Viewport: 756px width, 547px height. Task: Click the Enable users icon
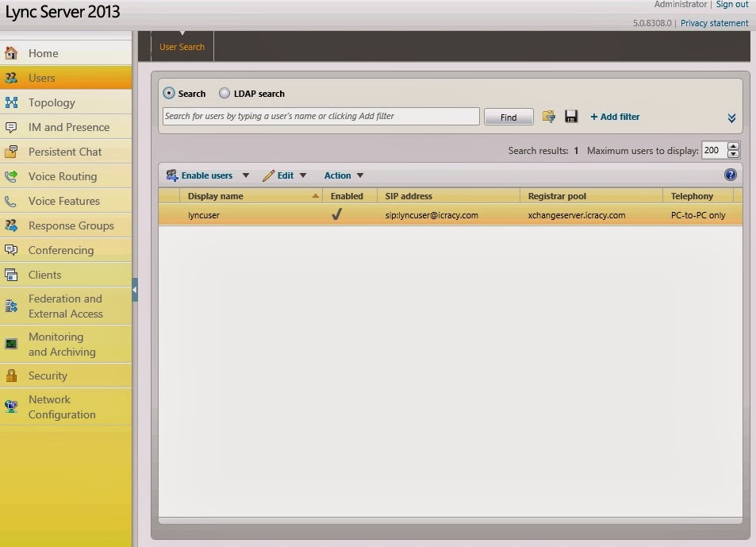coord(171,175)
